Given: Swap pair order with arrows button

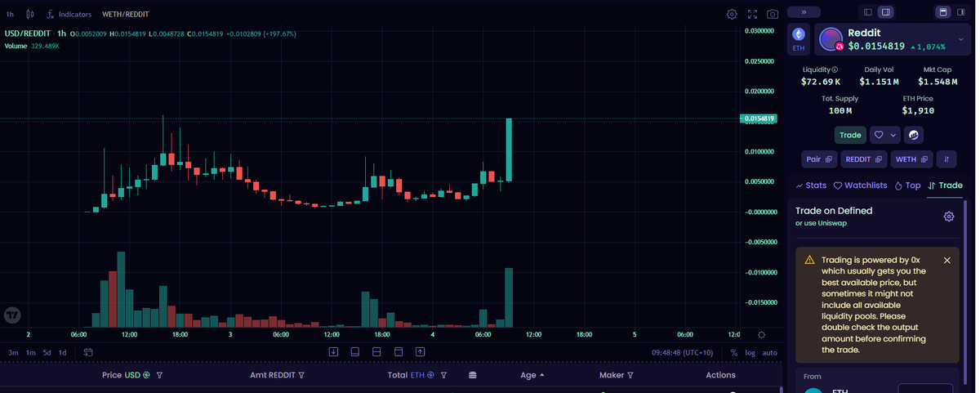Looking at the screenshot, I should (x=947, y=159).
